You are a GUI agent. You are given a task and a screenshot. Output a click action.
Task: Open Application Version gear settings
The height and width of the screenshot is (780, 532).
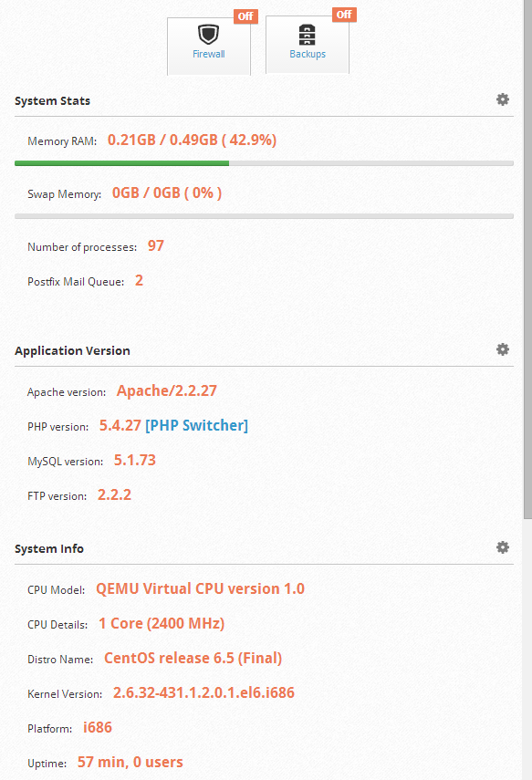coord(503,349)
